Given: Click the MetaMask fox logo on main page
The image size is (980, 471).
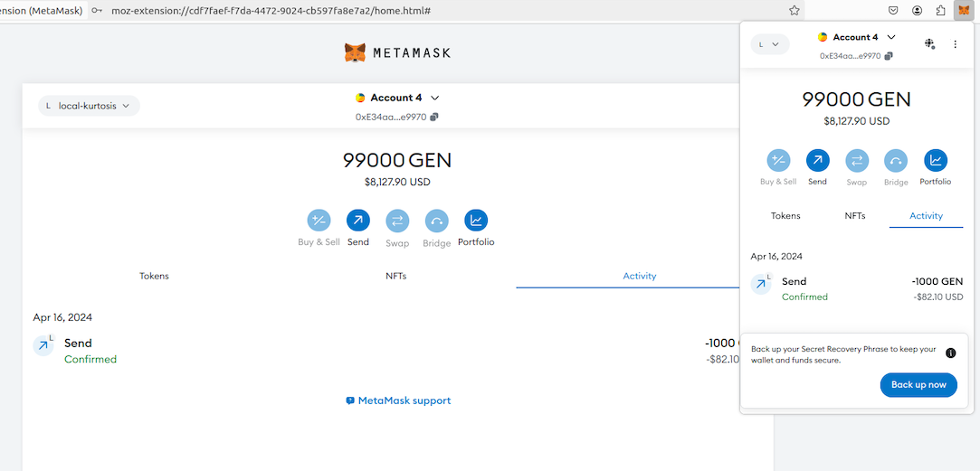Looking at the screenshot, I should point(355,52).
